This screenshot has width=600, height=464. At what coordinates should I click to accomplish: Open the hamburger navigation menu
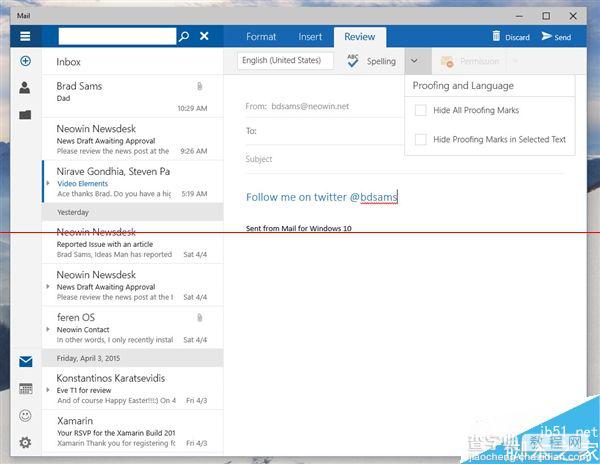[25, 36]
